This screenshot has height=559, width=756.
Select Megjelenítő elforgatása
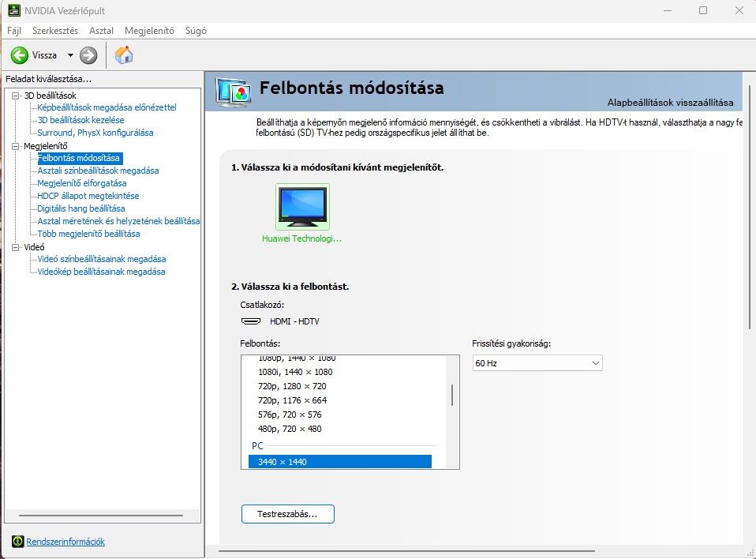coord(82,183)
